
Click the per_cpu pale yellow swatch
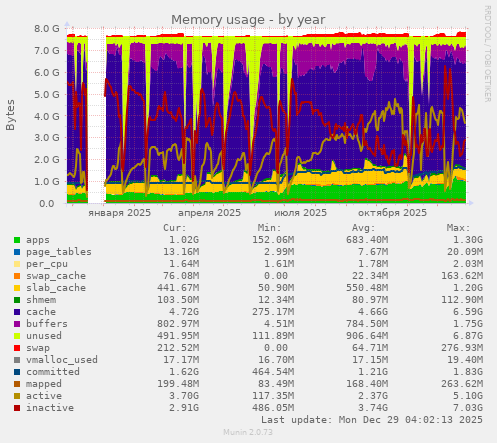point(17,264)
